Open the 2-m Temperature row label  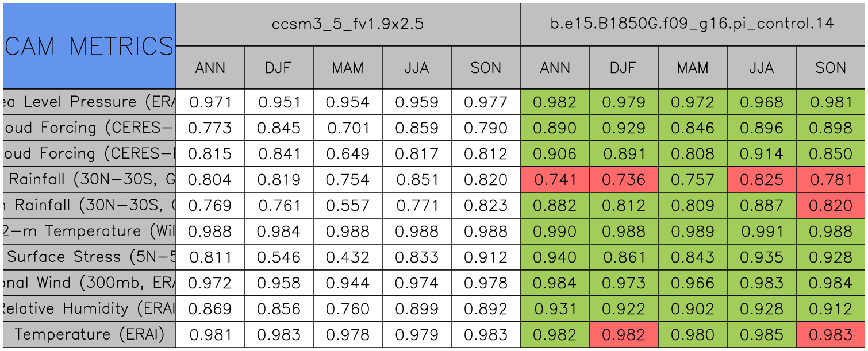coord(89,232)
